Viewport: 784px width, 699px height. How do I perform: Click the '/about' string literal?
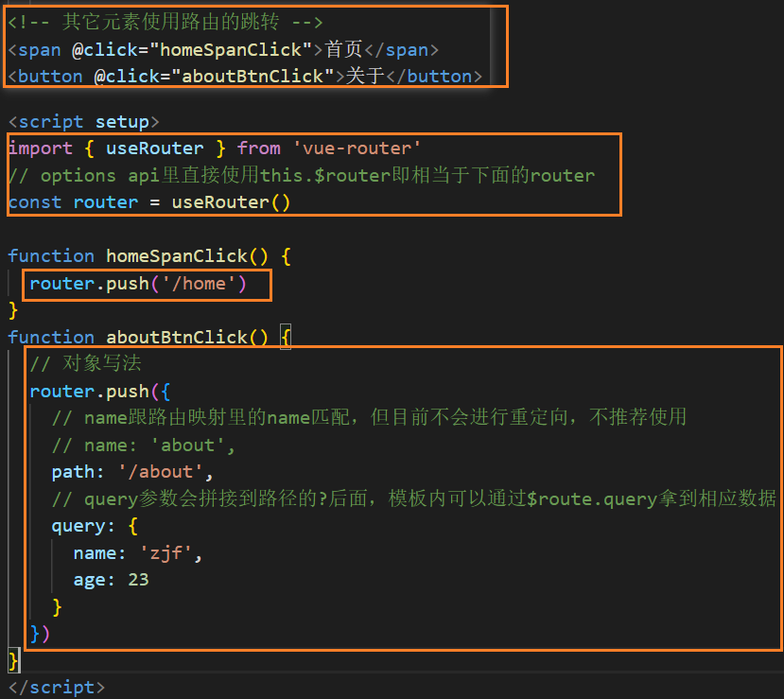coord(161,471)
